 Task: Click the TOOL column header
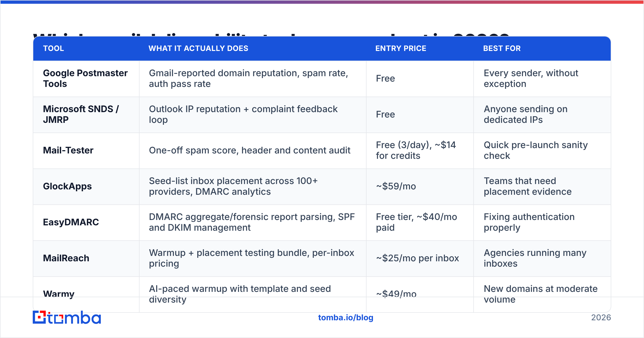click(53, 48)
